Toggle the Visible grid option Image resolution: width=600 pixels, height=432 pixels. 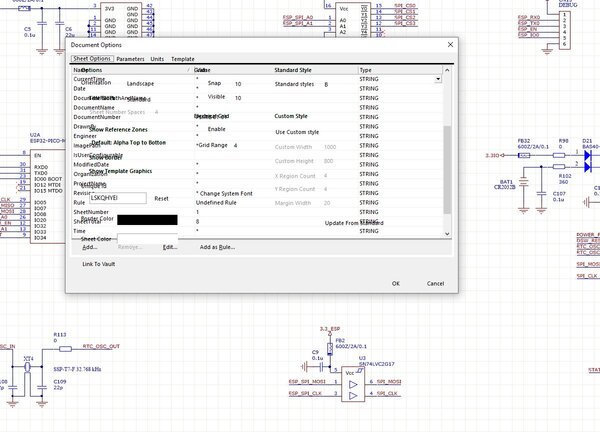click(216, 97)
